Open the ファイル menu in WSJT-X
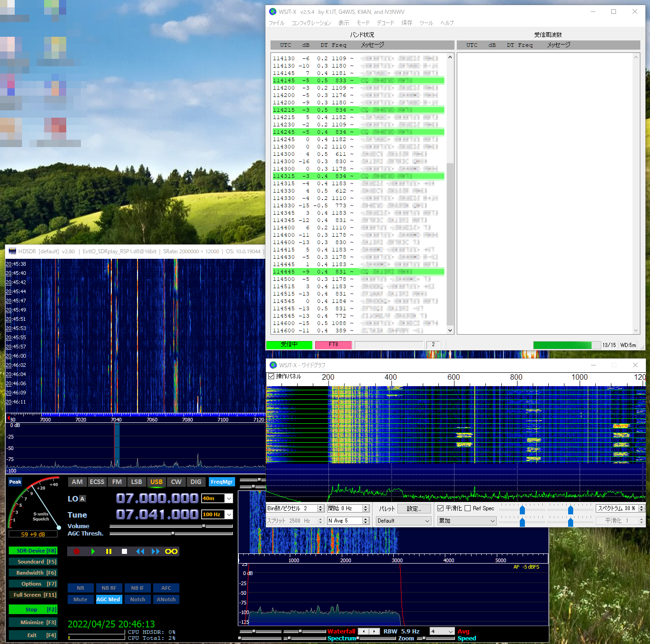The image size is (650, 644). [x=276, y=23]
